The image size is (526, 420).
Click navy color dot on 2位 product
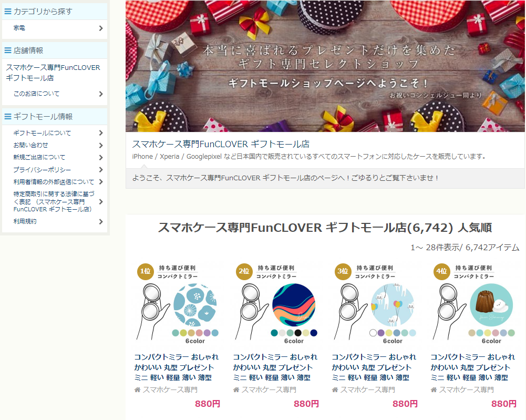[314, 333]
